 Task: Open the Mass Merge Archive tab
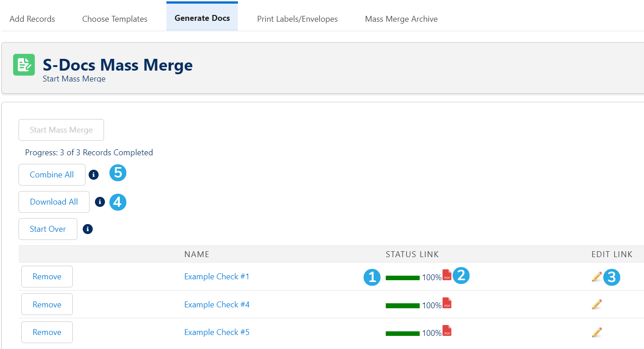401,19
